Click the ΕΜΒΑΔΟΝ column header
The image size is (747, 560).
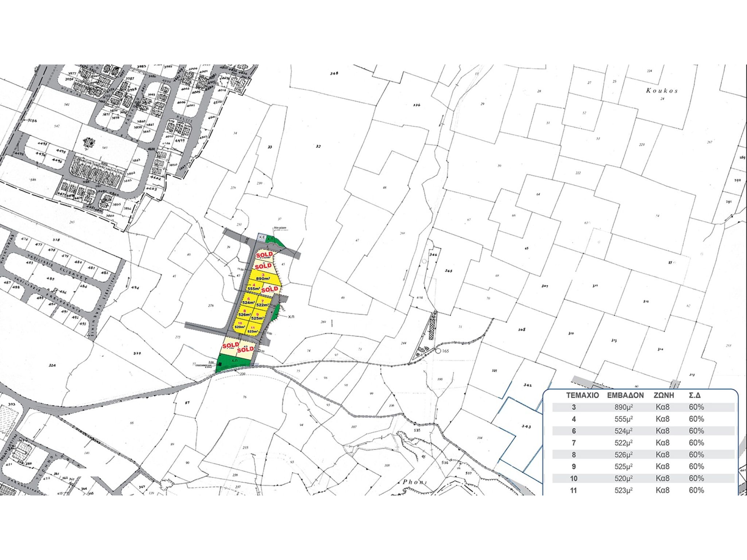click(x=625, y=395)
